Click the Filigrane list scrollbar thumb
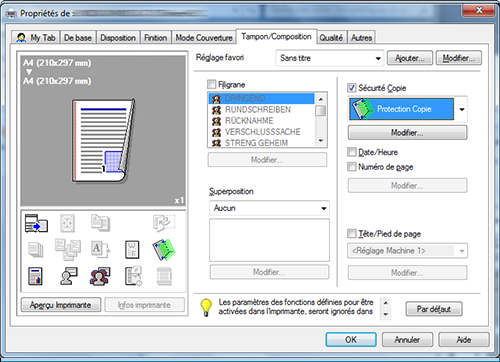 click(x=321, y=110)
